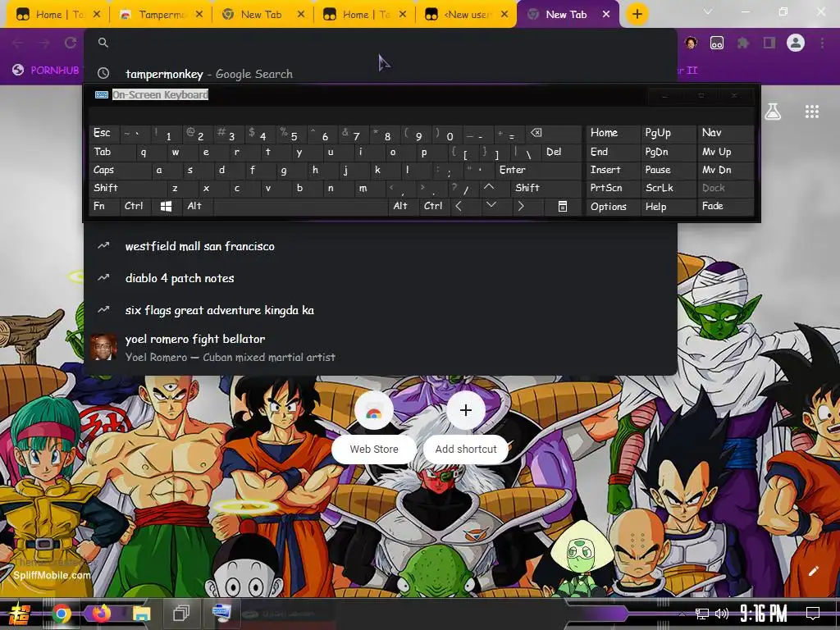Click the Del key on keyboard
Image resolution: width=840 pixels, height=630 pixels.
pyautogui.click(x=561, y=152)
